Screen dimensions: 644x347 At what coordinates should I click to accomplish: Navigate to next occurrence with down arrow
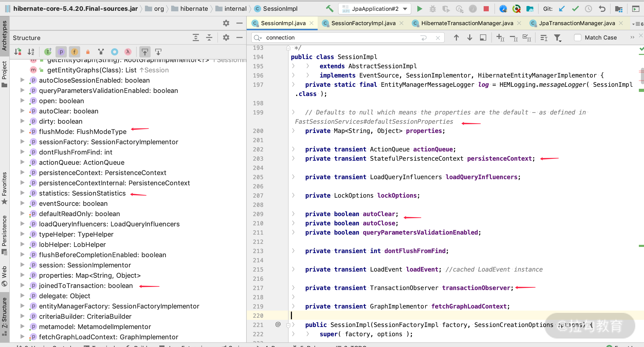470,37
